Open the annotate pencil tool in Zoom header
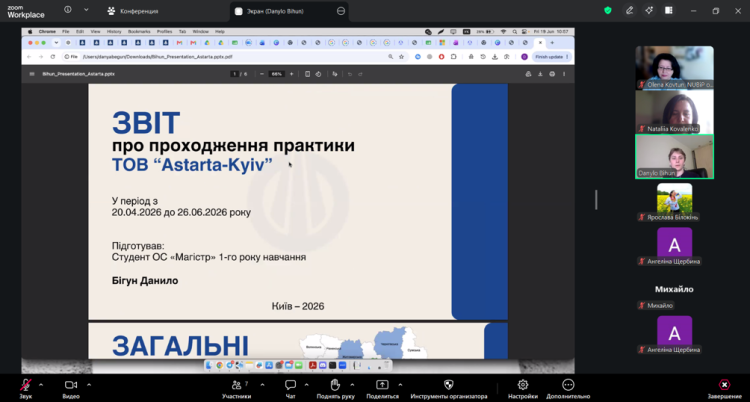 point(629,11)
